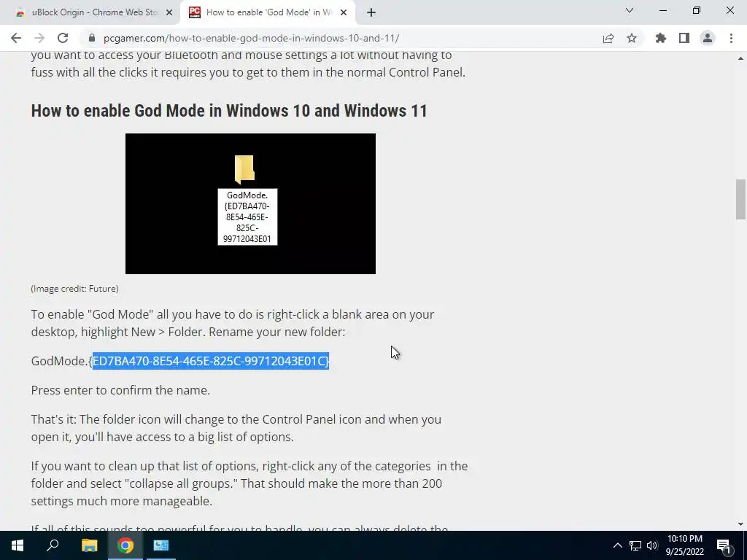Close the God Mode article tab
This screenshot has height=560, width=747.
click(344, 13)
